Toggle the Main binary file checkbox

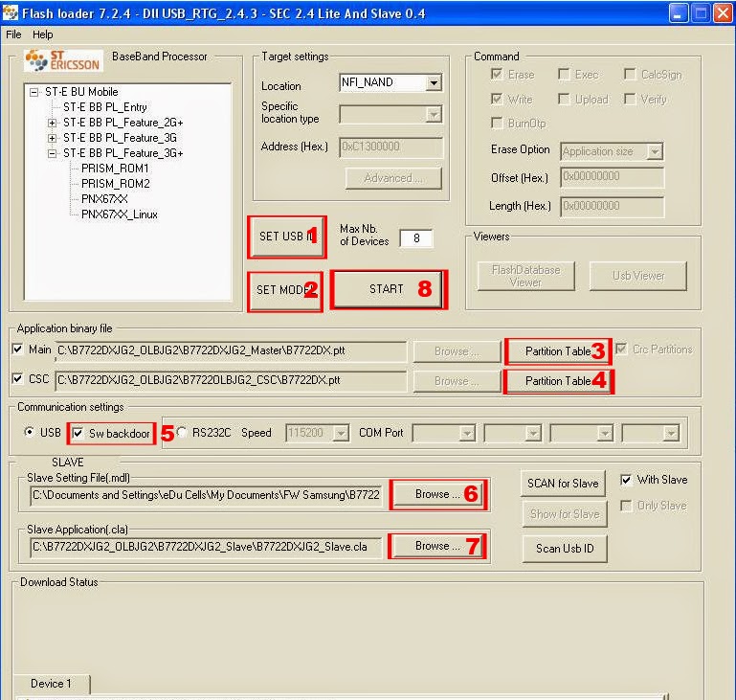[18, 350]
